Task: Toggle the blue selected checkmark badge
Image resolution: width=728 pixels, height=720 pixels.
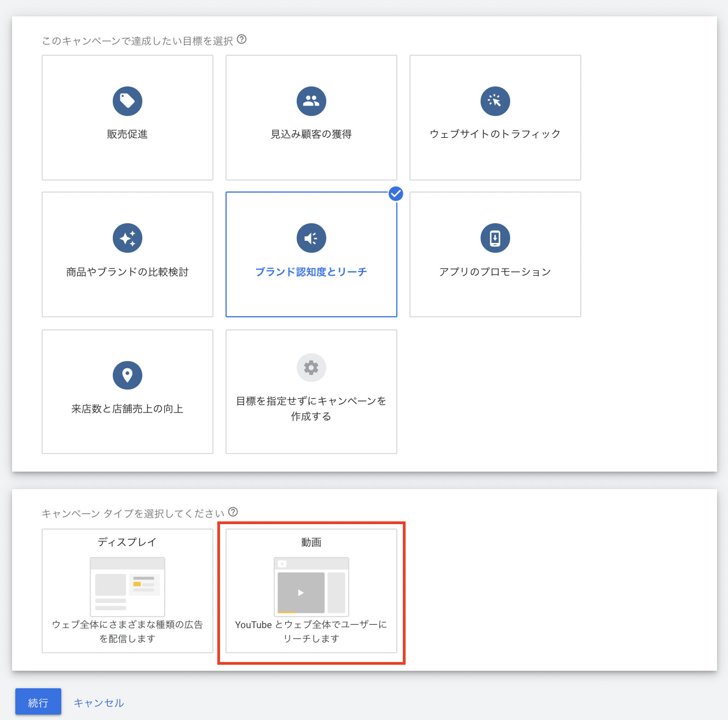Action: (396, 194)
